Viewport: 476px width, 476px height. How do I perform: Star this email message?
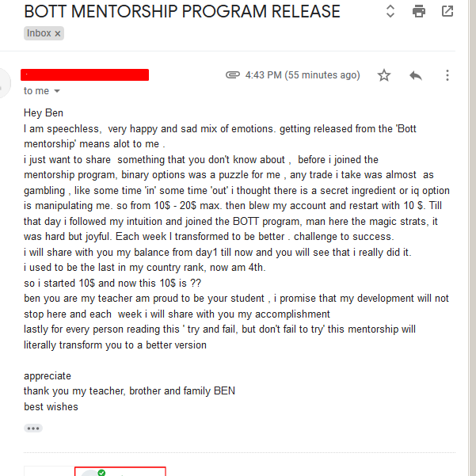(x=384, y=75)
